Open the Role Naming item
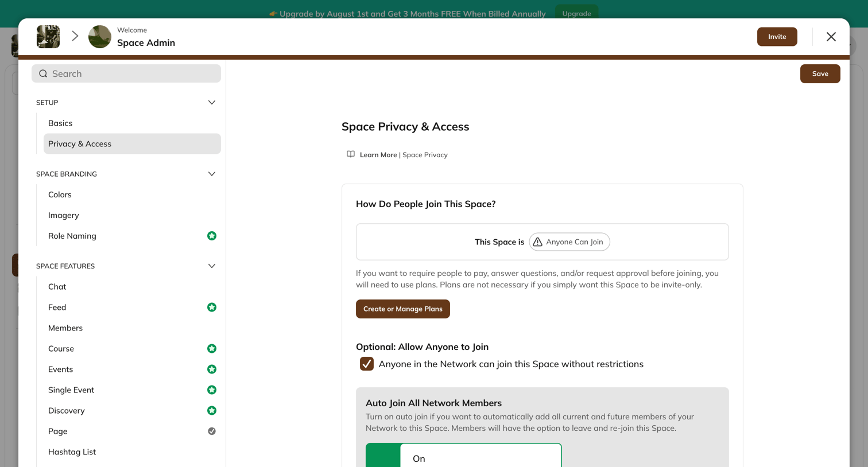This screenshot has height=467, width=868. tap(132, 236)
